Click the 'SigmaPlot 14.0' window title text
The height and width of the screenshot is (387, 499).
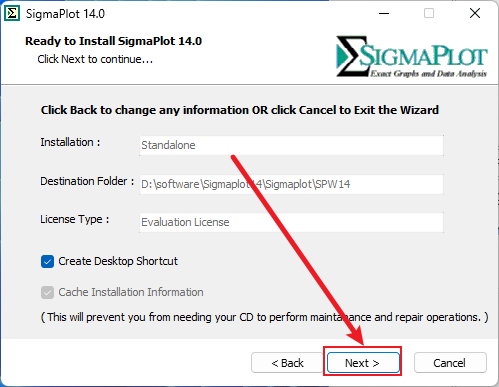coord(65,14)
